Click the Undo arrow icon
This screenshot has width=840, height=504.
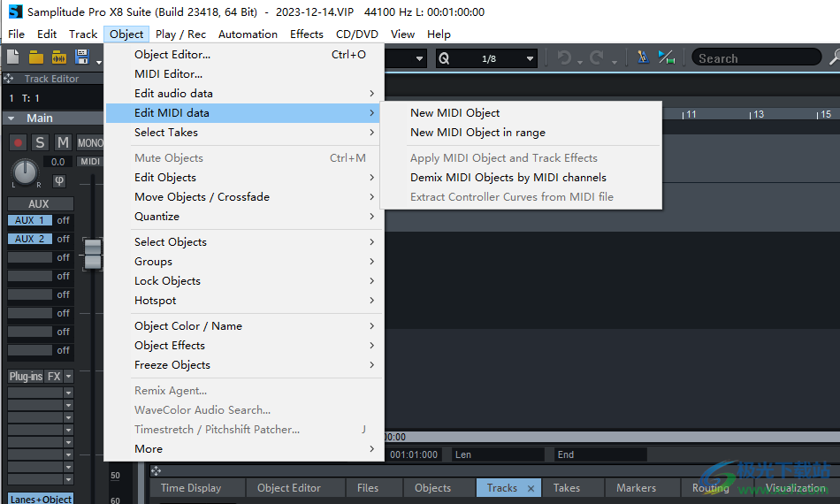564,57
